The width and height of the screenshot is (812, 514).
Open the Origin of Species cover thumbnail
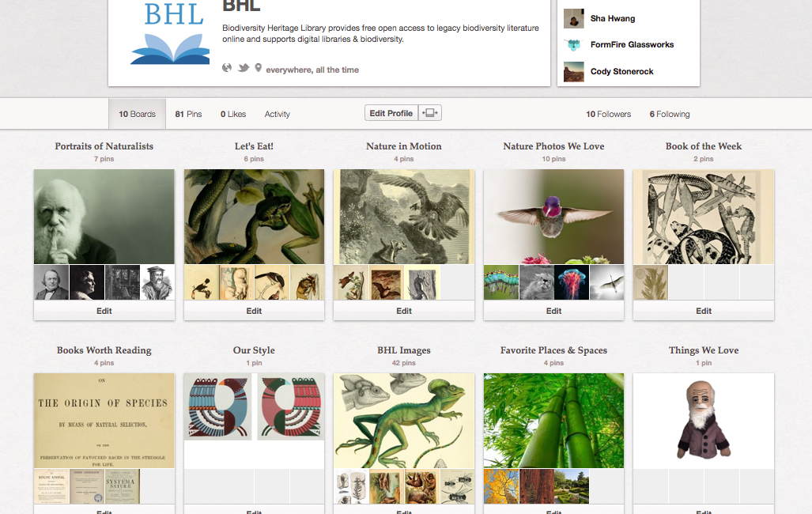[x=104, y=421]
